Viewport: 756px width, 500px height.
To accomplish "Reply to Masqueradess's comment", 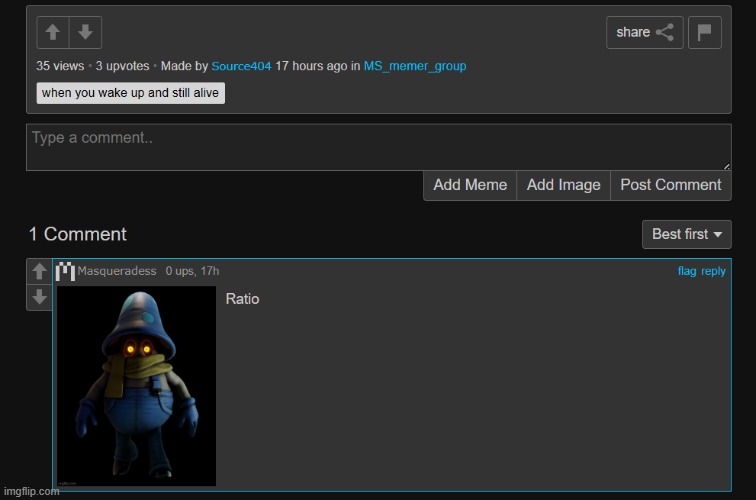I will (x=713, y=271).
